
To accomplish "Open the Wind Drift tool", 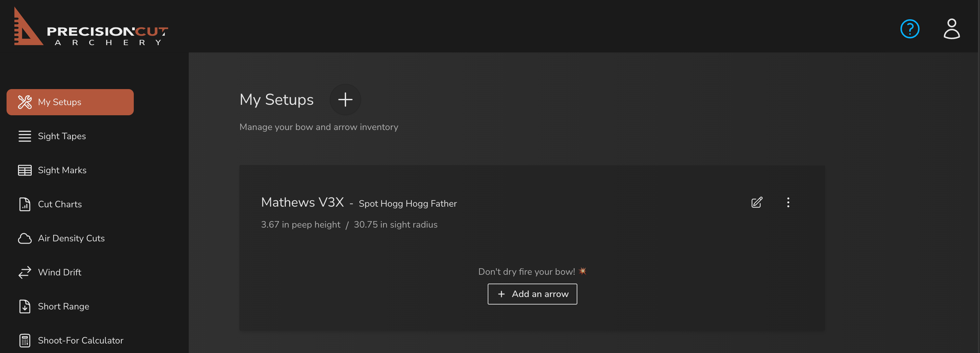I will (70, 272).
